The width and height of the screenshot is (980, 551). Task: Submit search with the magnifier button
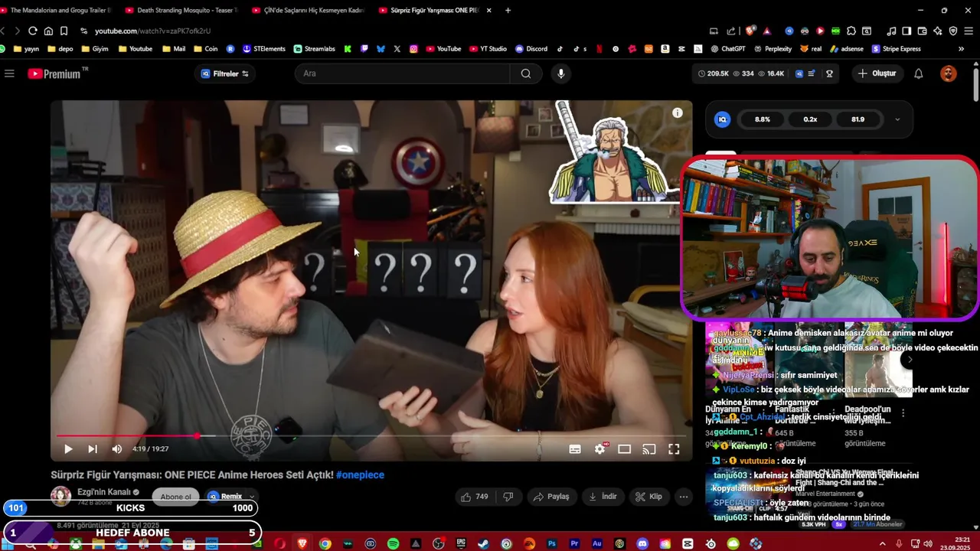[x=526, y=73]
